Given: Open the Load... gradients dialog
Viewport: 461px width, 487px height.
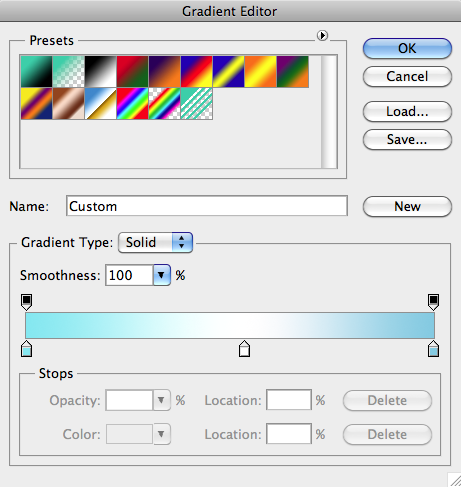Looking at the screenshot, I should [407, 112].
